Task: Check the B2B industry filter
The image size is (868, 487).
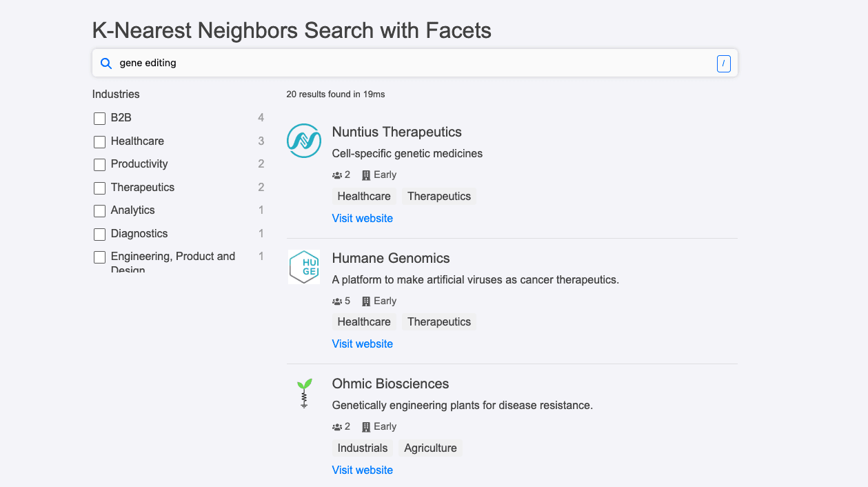Action: [99, 118]
